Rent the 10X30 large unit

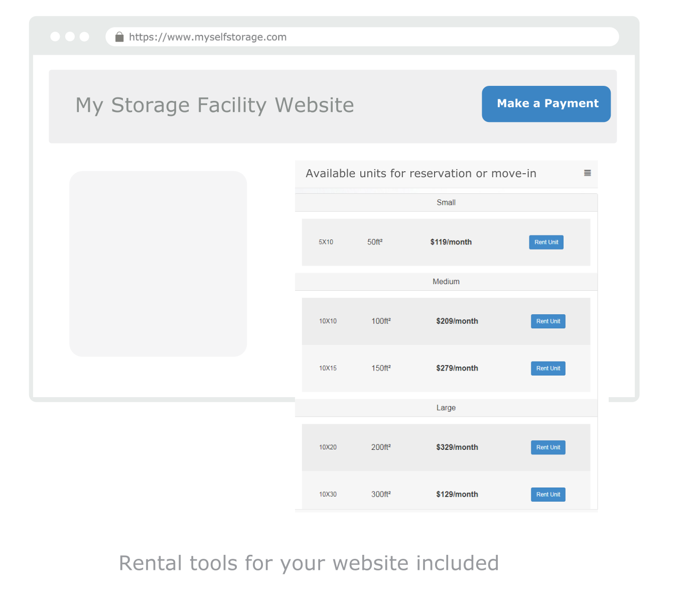click(x=548, y=494)
